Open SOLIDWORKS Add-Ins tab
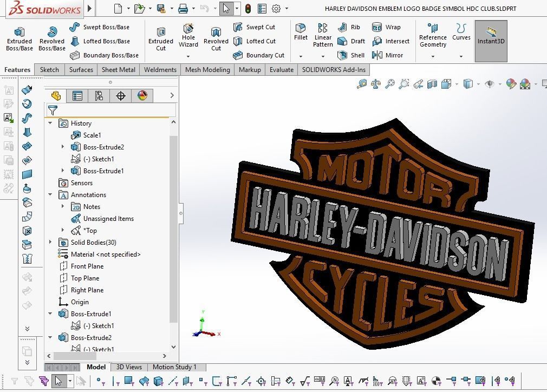547x392 pixels. [x=334, y=70]
